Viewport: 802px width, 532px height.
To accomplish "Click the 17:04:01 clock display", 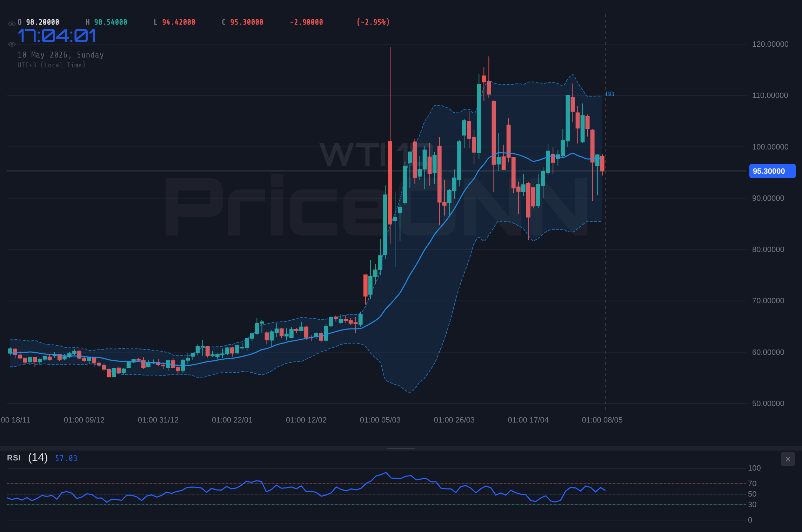I will click(x=56, y=36).
